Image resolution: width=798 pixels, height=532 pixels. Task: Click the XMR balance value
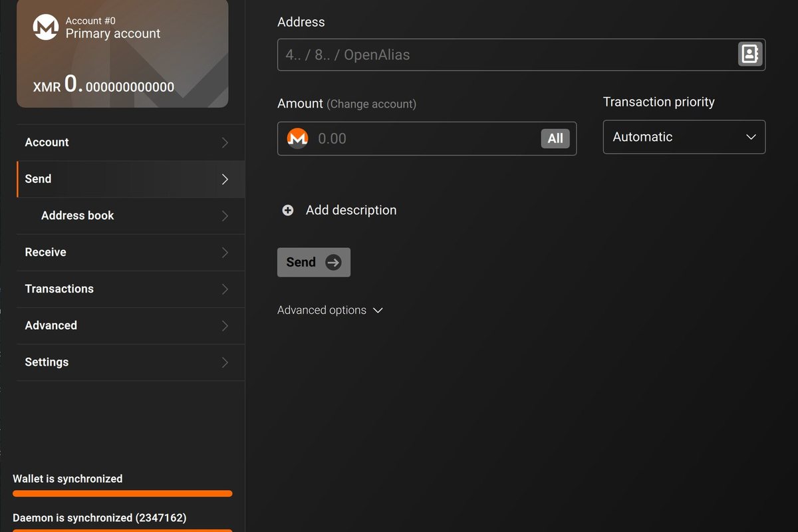(104, 84)
